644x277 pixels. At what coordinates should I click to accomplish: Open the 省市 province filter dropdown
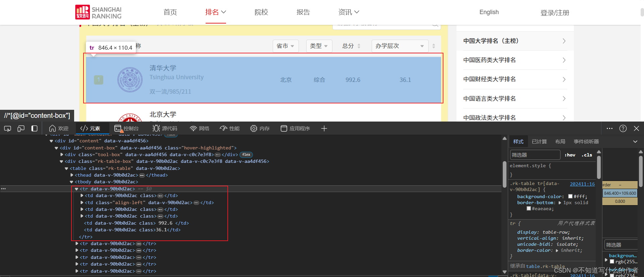pyautogui.click(x=285, y=46)
